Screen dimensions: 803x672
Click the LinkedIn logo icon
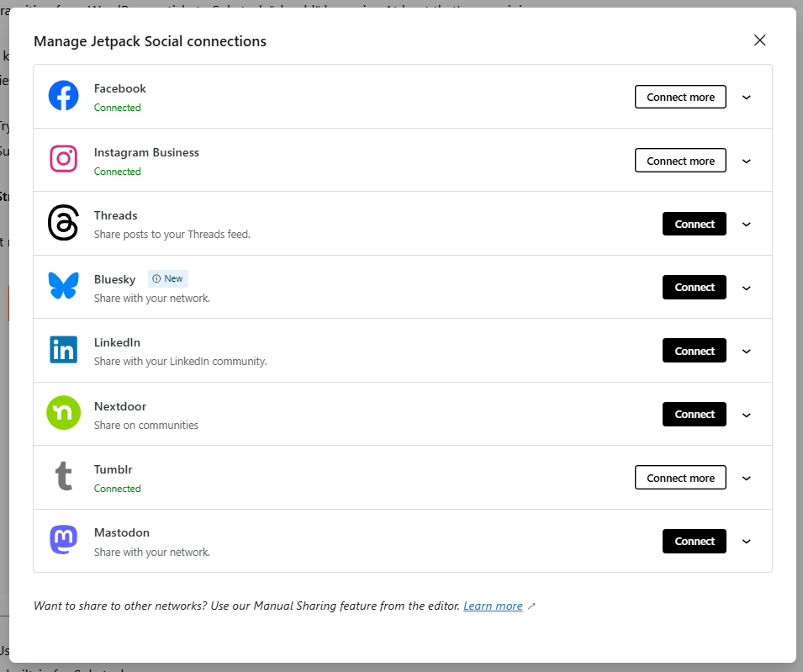point(63,350)
